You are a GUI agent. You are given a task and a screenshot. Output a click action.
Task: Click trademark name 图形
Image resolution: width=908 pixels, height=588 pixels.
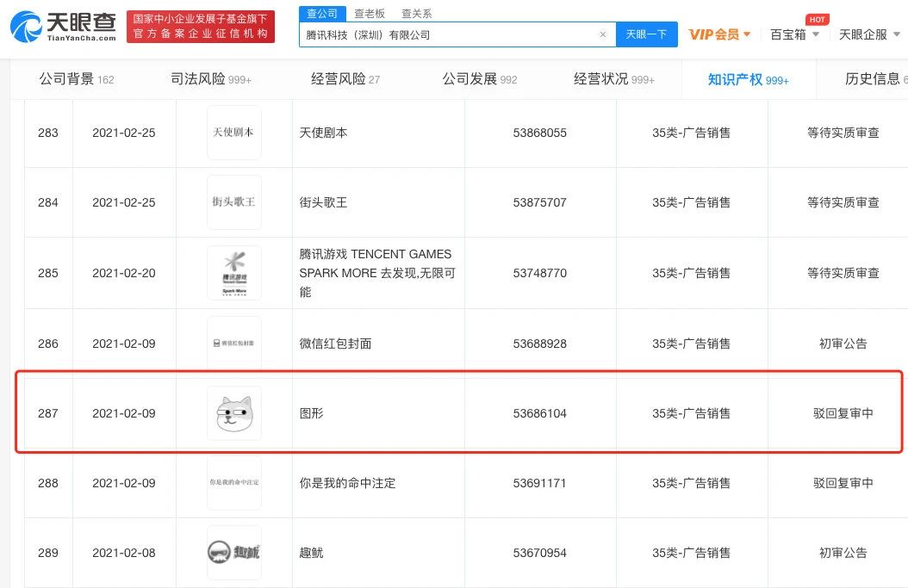click(x=311, y=413)
